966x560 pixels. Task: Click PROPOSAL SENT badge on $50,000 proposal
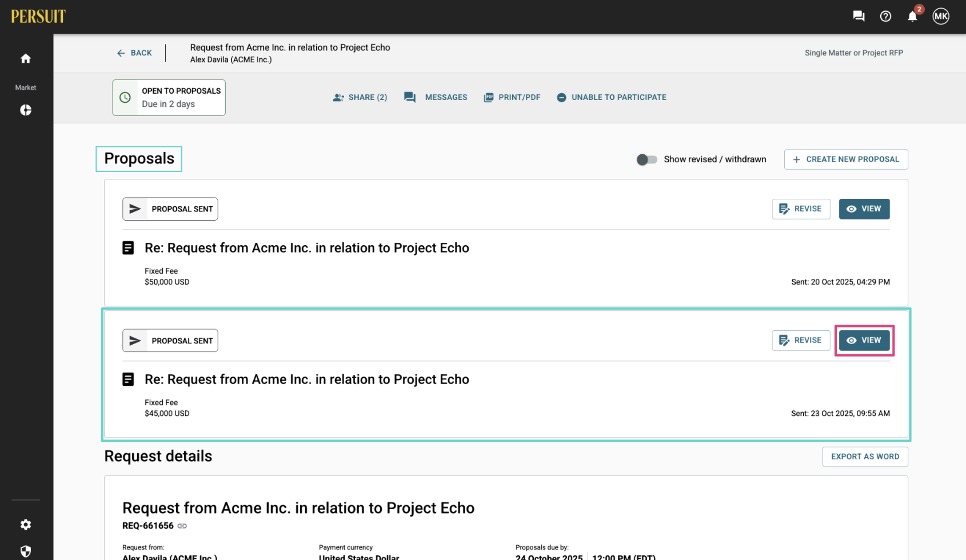point(170,209)
